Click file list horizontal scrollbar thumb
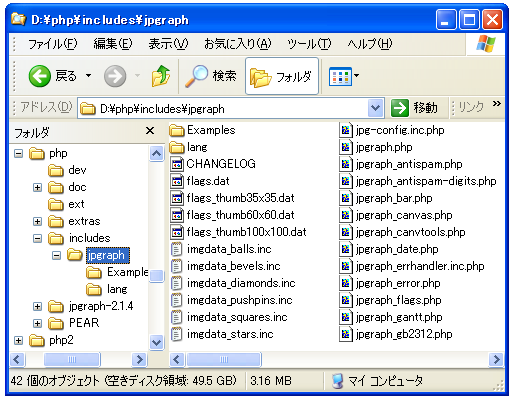Screen dimensions: 510x398 pyautogui.click(x=224, y=359)
